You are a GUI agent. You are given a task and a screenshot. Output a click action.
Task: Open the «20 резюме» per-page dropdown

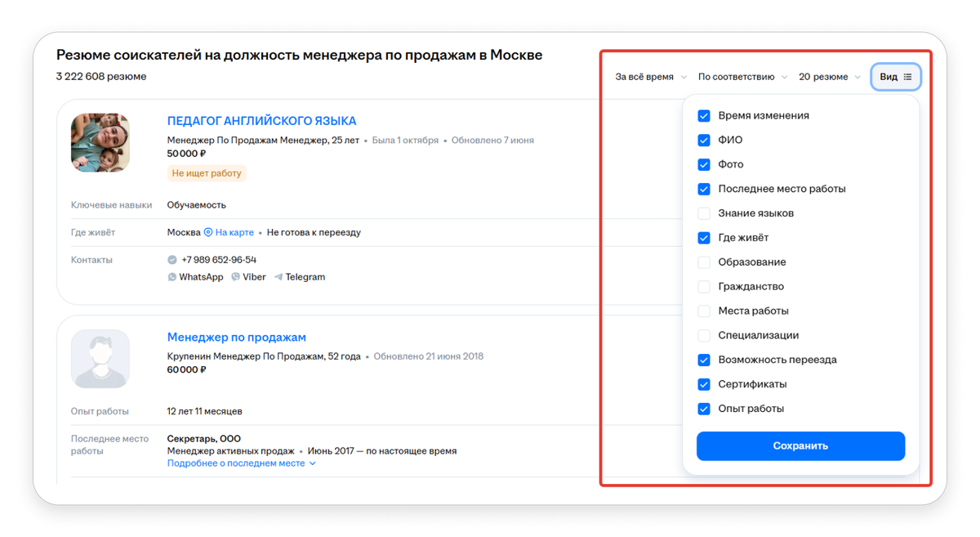point(824,76)
